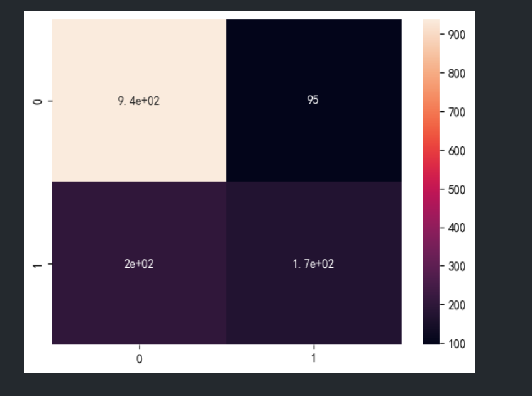Click the x-axis label 0
Screen dimensions: 532x396
[140, 359]
